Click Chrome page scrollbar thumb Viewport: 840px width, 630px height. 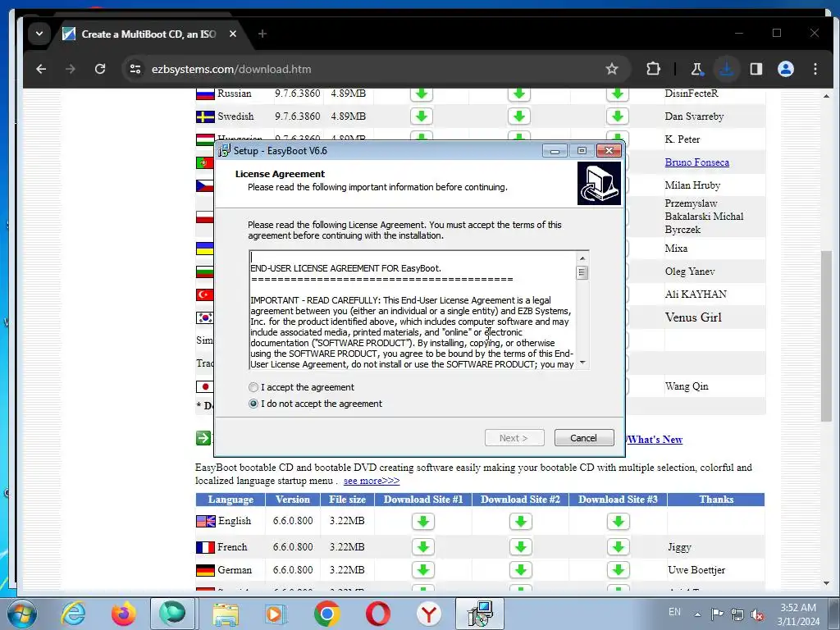[826, 336]
